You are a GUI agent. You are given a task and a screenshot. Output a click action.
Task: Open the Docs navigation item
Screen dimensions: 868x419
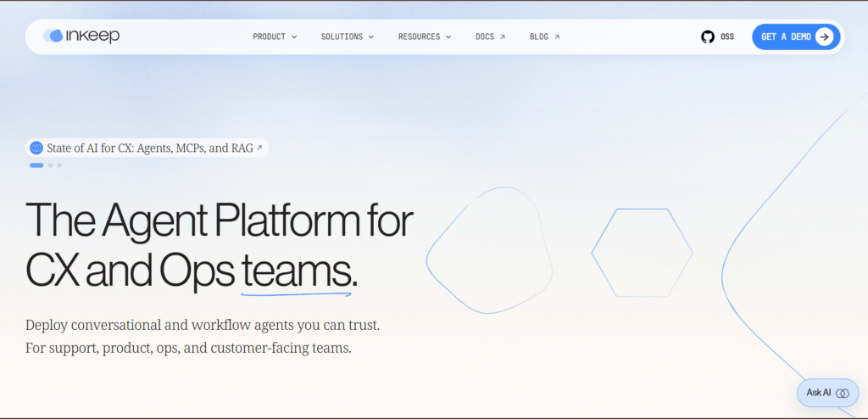(x=485, y=37)
